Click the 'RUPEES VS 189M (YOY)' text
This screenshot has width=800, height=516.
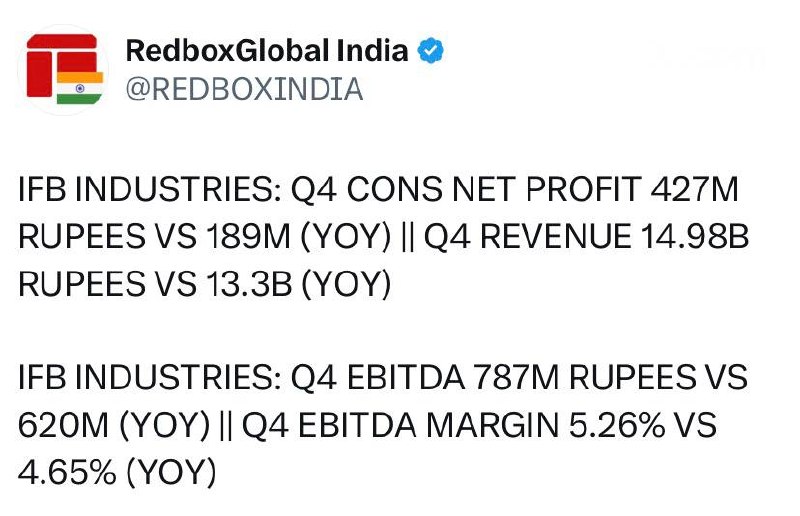205,237
